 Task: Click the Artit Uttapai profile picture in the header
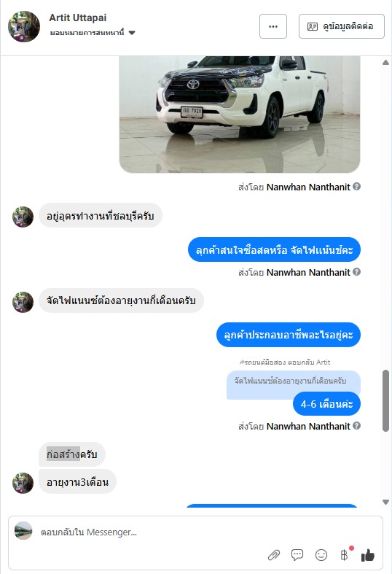pos(24,26)
